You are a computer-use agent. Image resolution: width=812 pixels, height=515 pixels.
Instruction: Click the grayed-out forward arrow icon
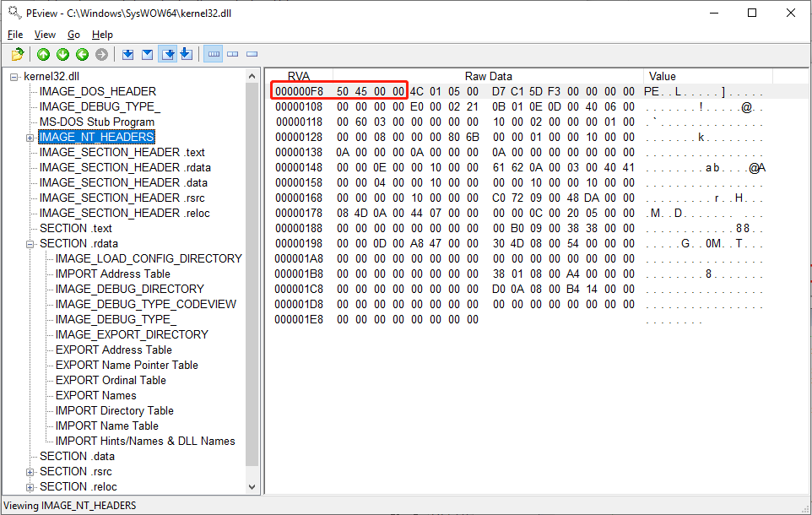tap(101, 55)
